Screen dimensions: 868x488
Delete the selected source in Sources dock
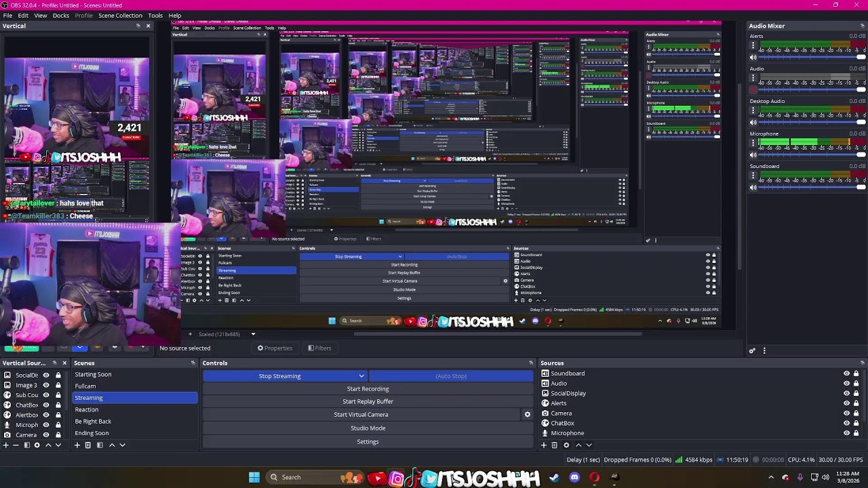tap(555, 445)
